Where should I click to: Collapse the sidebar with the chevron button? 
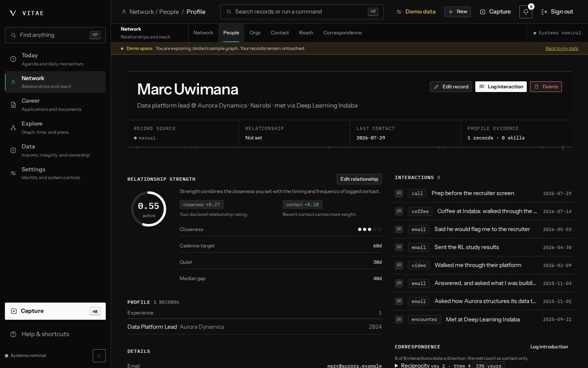(x=99, y=356)
